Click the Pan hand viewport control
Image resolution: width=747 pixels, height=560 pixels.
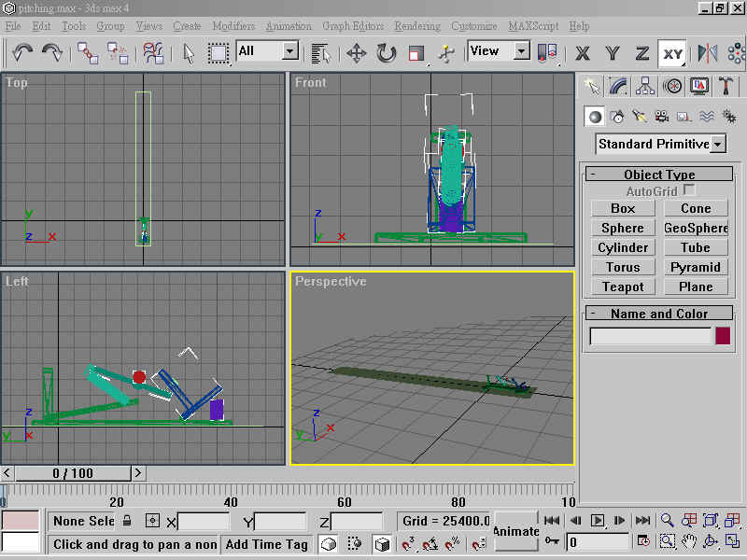click(x=688, y=541)
